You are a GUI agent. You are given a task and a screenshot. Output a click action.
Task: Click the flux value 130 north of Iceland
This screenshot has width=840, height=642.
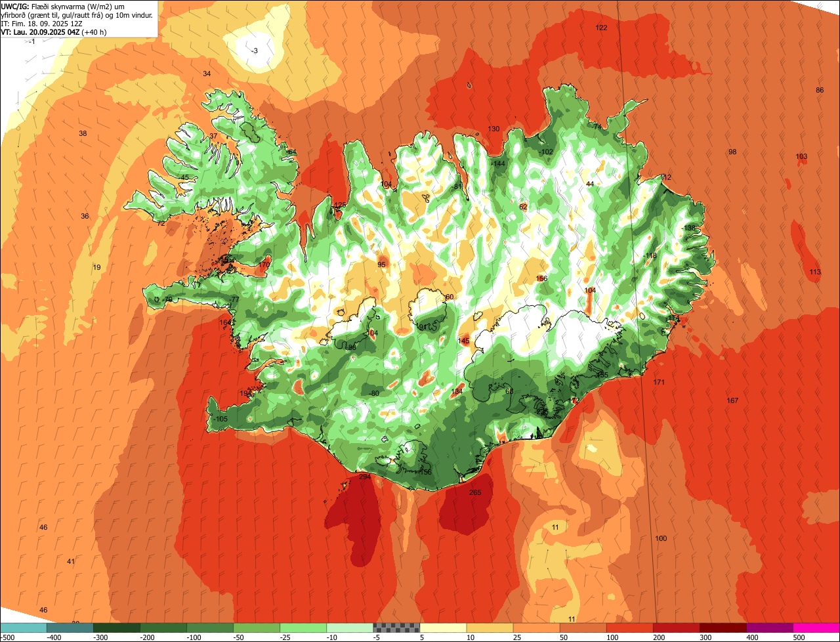click(x=493, y=129)
